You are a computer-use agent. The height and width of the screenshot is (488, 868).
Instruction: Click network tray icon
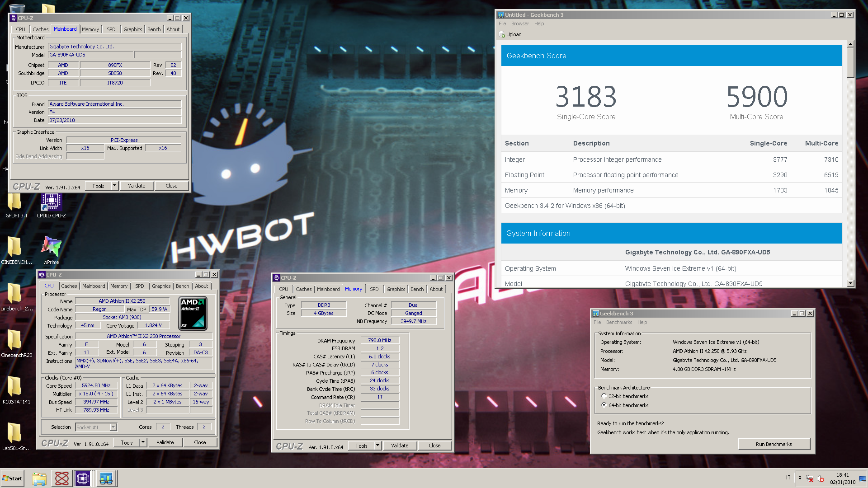tap(810, 479)
